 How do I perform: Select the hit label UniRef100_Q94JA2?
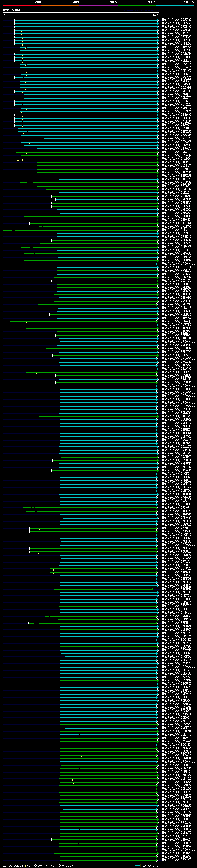tap(177, 189)
